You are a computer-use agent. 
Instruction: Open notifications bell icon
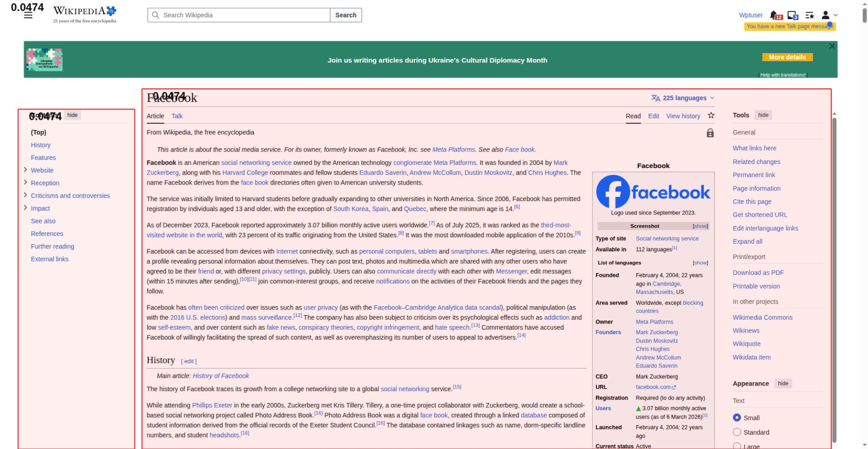[775, 15]
